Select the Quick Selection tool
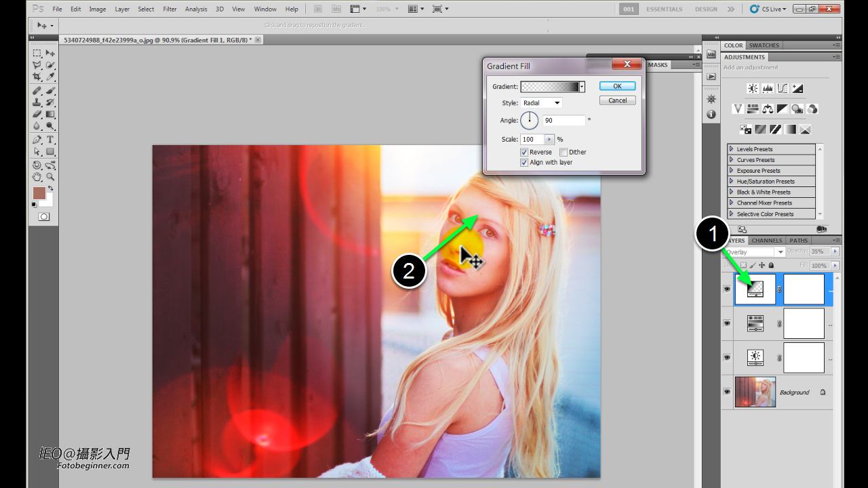The image size is (868, 488). (x=50, y=65)
